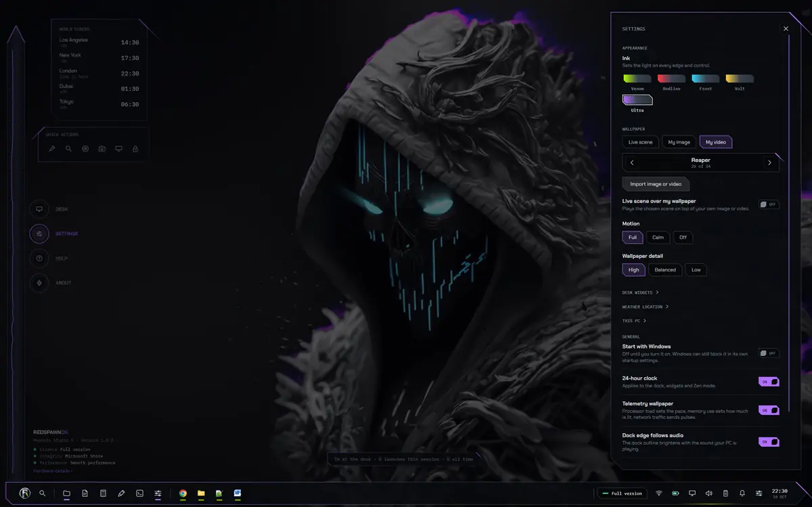Expand the Desk Widgets section
This screenshot has width=812, height=507.
640,292
